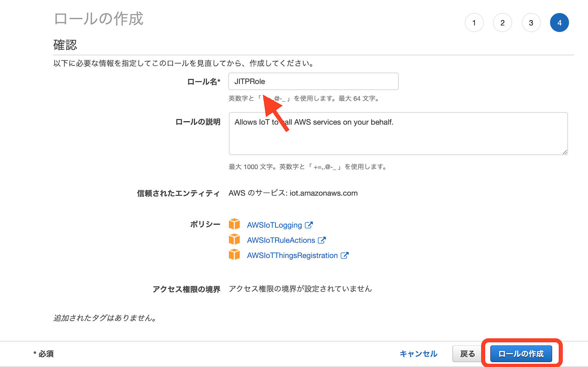Image resolution: width=588 pixels, height=367 pixels.
Task: Click the JITPRole role name field
Action: pyautogui.click(x=313, y=81)
